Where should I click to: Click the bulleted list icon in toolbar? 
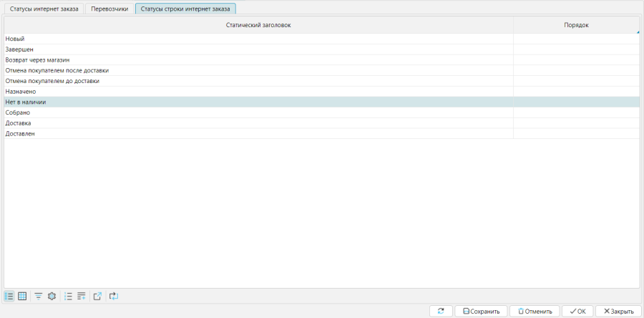pyautogui.click(x=69, y=296)
